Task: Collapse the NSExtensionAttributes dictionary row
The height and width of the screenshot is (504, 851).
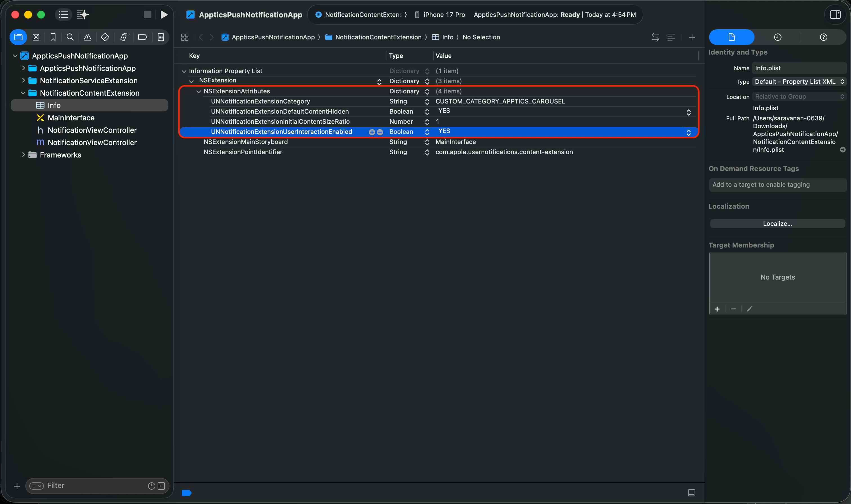Action: (199, 91)
